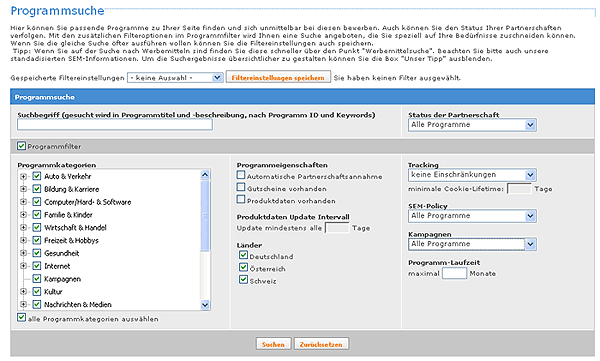This screenshot has width=600, height=361.
Task: Expand the Familie & Kinder category
Action: 23,215
